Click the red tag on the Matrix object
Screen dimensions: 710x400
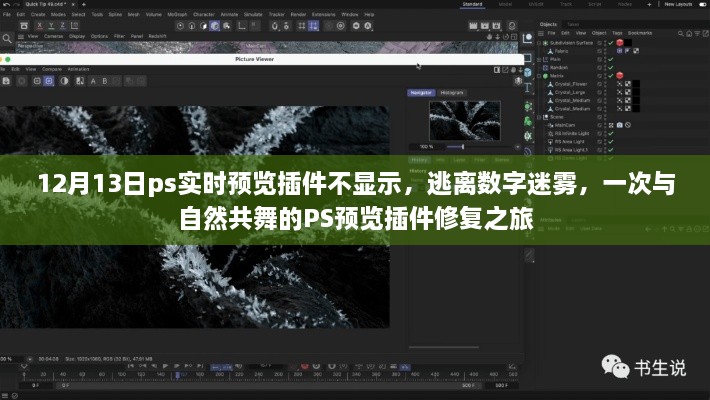point(620,76)
